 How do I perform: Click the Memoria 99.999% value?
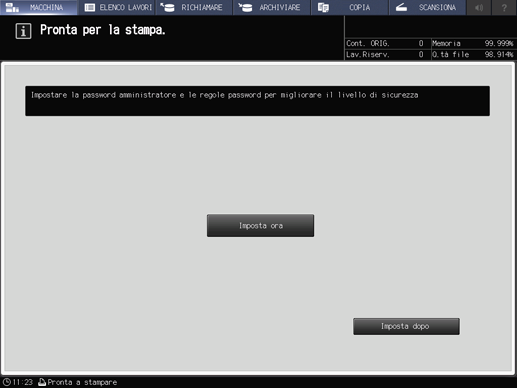(473, 43)
